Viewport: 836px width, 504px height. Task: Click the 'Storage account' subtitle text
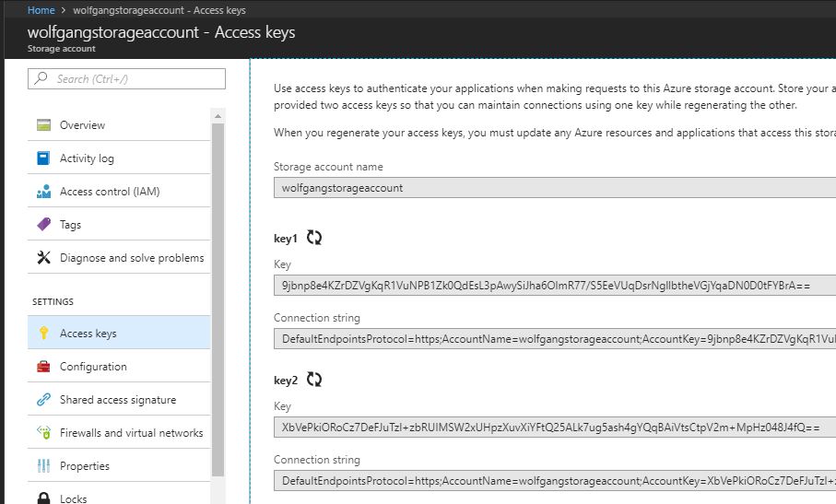click(x=62, y=49)
